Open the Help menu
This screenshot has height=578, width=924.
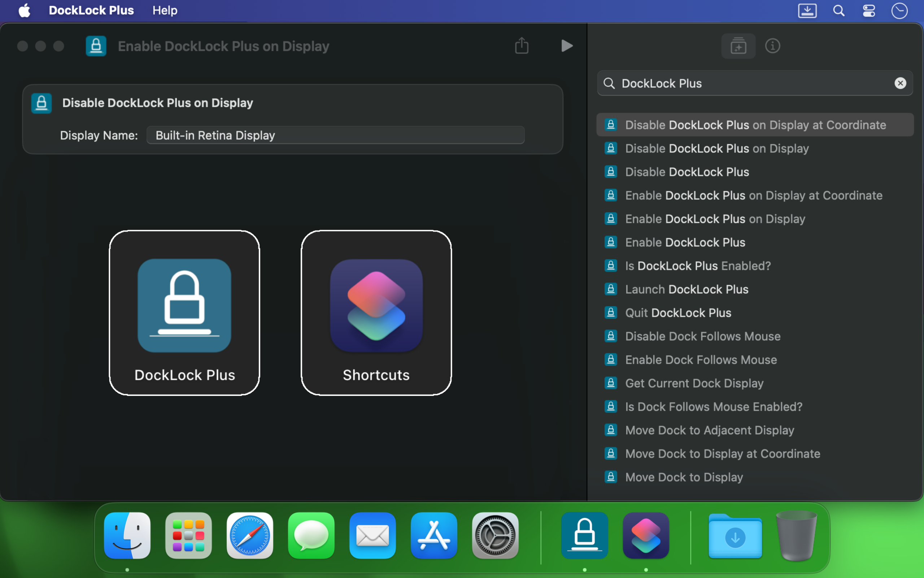point(165,10)
